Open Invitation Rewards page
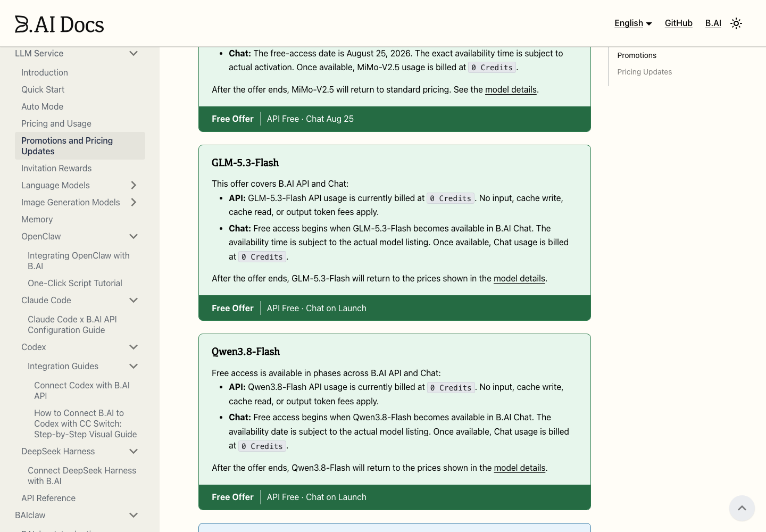The height and width of the screenshot is (532, 766). 56,168
